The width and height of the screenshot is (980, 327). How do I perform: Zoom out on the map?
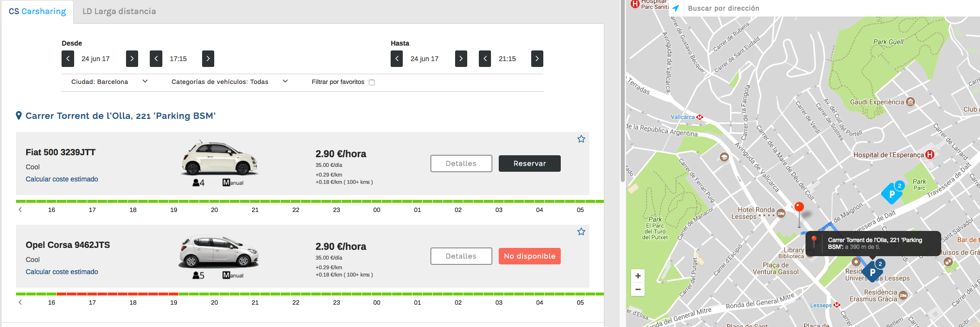pos(638,290)
